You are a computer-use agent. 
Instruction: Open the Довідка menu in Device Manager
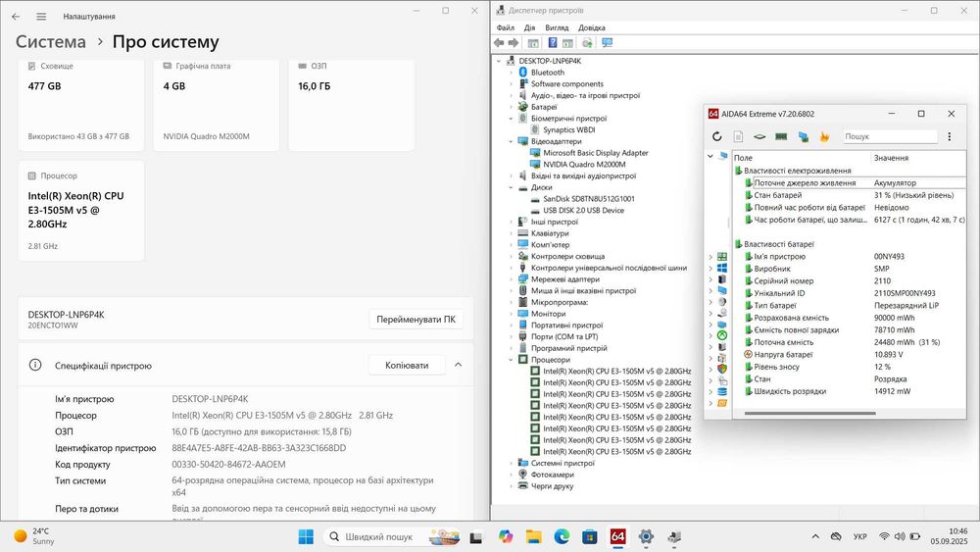coord(591,27)
